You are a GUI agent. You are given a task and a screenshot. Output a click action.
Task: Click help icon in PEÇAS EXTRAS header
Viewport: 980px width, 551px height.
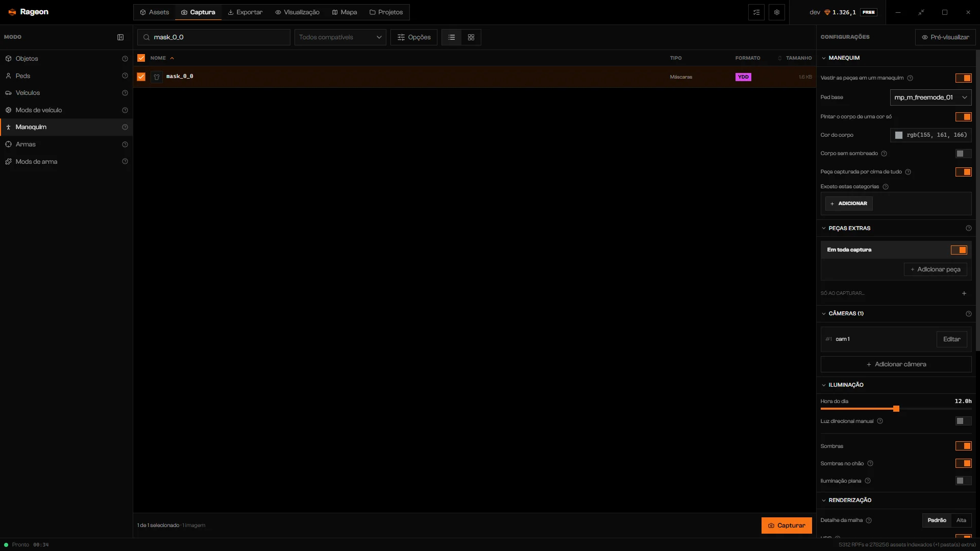[969, 228]
